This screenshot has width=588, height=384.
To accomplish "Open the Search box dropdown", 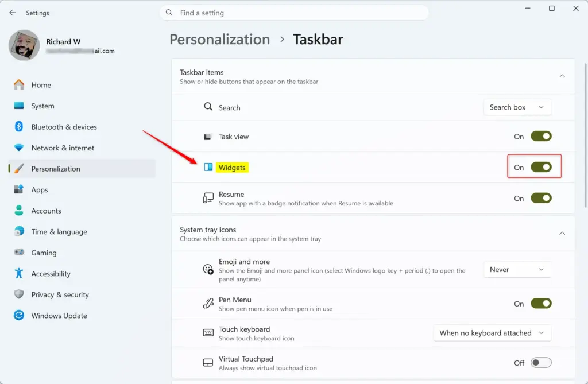I will point(517,107).
